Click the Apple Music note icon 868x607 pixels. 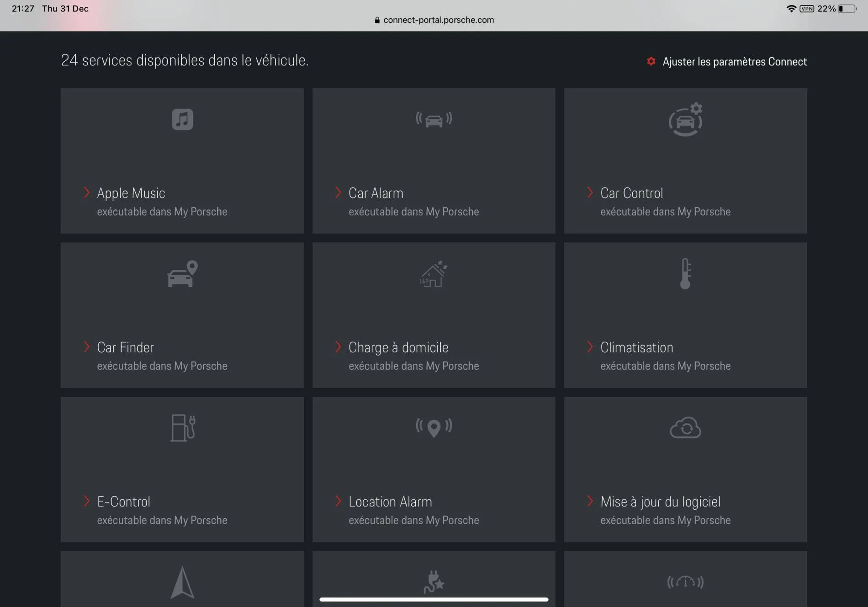tap(182, 119)
